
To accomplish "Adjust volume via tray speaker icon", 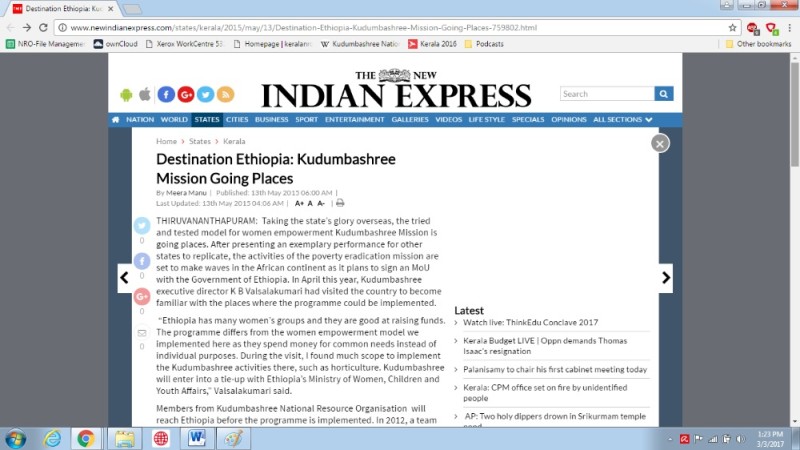I will coord(740,439).
